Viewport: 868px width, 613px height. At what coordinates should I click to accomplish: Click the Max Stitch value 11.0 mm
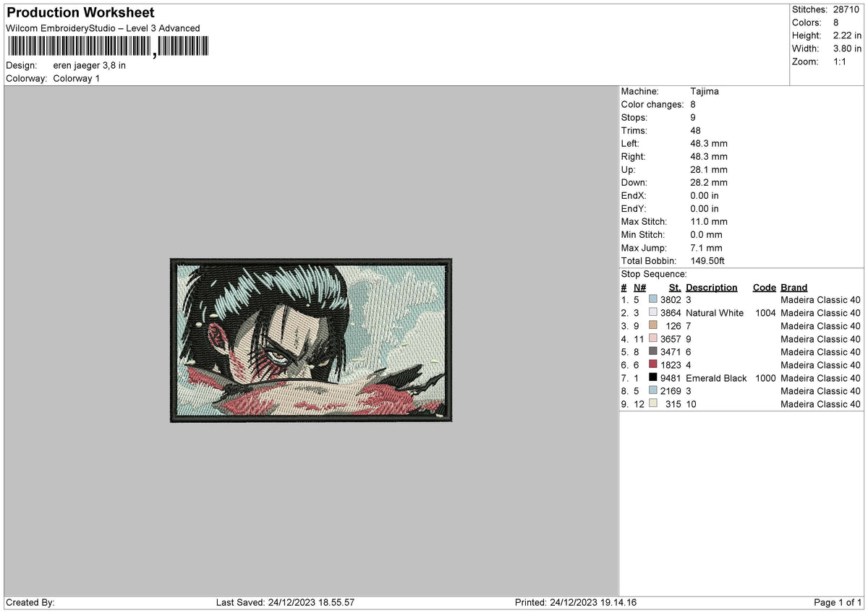click(709, 222)
